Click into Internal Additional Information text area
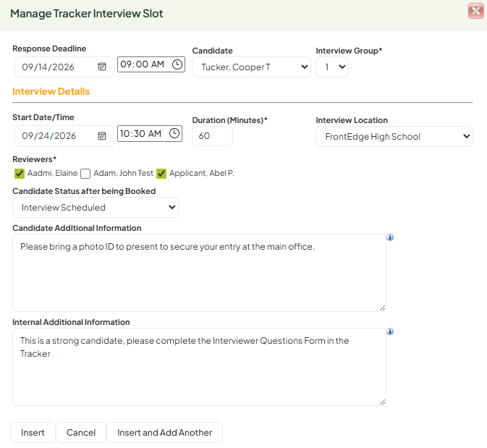 (199, 367)
